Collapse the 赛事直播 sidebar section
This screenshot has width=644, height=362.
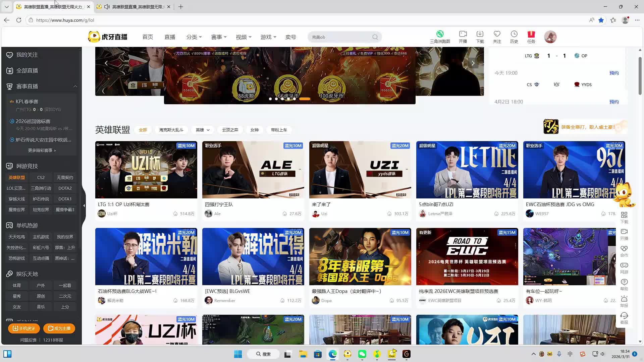(x=75, y=86)
